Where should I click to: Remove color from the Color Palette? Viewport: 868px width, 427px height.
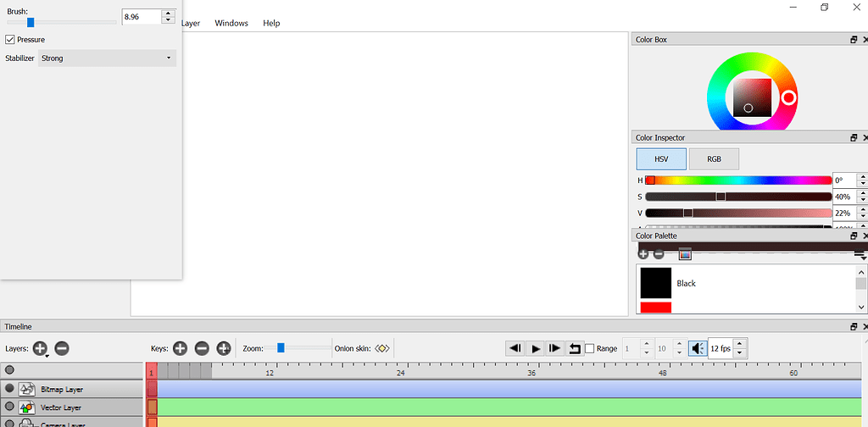click(659, 254)
